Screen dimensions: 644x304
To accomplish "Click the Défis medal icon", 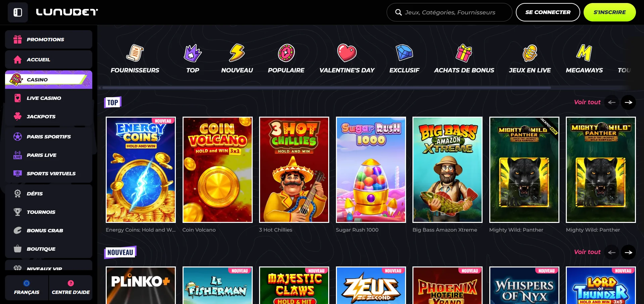I will [17, 193].
